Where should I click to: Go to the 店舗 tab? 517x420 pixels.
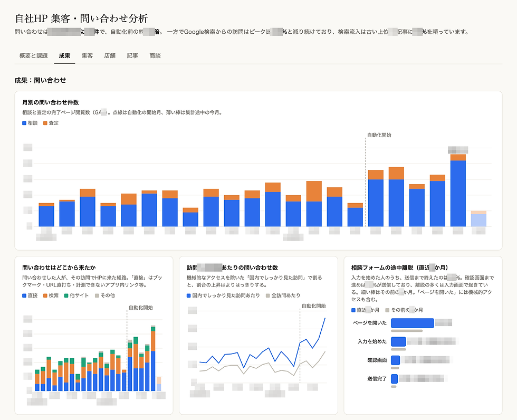110,56
